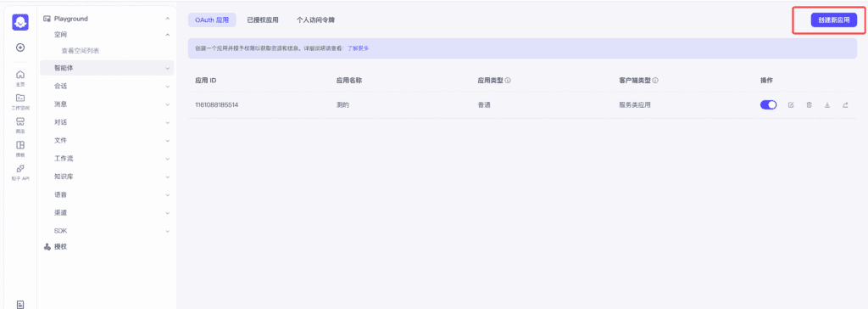This screenshot has width=868, height=309.
Task: Click the 空间 sidebar label
Action: click(x=61, y=35)
